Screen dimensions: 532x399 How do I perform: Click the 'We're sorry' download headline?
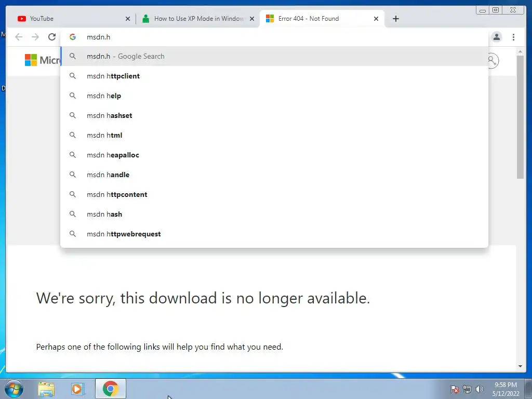click(203, 298)
